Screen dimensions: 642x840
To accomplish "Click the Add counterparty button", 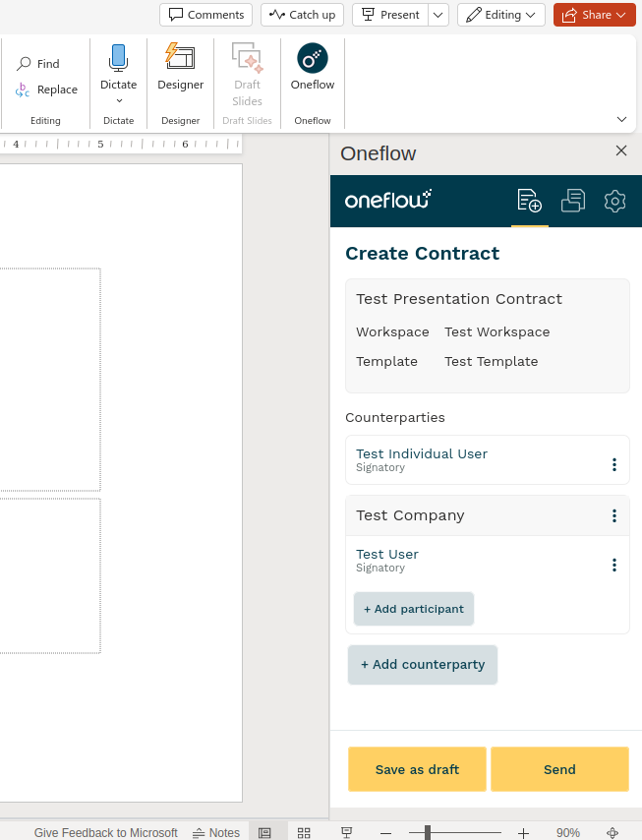I will tap(423, 664).
